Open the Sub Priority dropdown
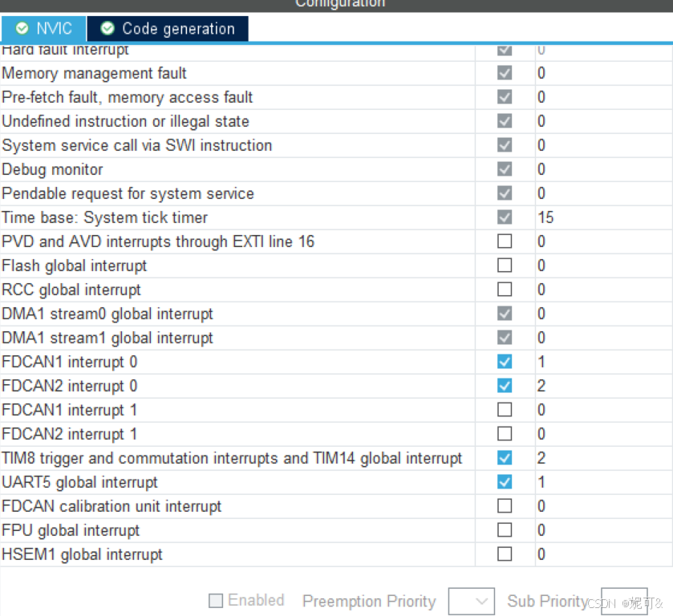 pos(623,601)
